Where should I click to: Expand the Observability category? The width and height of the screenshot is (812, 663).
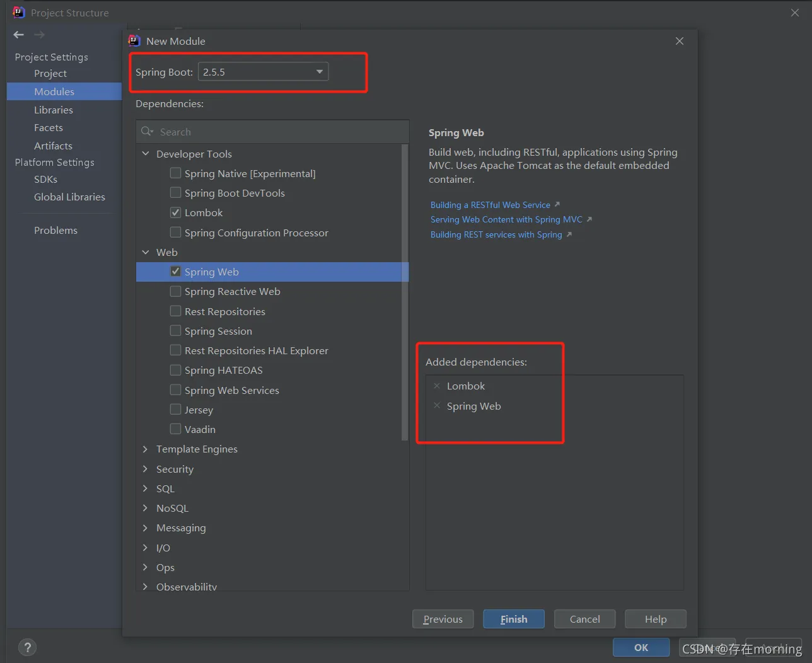tap(146, 587)
